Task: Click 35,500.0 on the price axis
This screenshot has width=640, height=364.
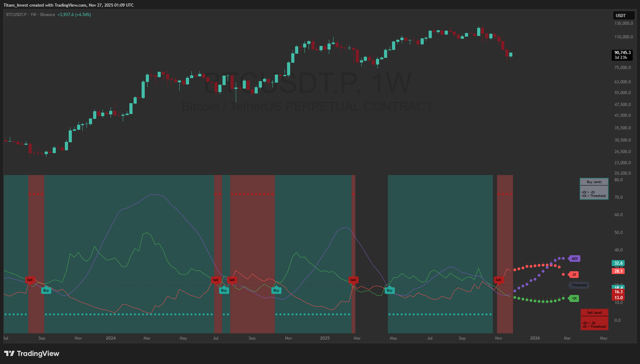Action: [x=623, y=128]
